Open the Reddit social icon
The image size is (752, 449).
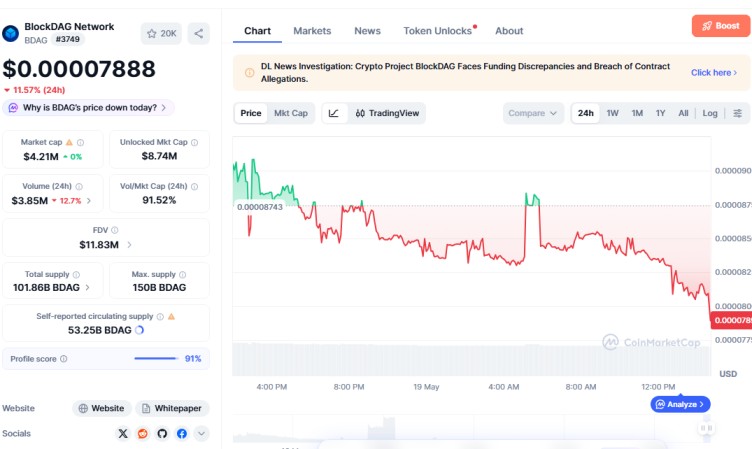point(142,434)
